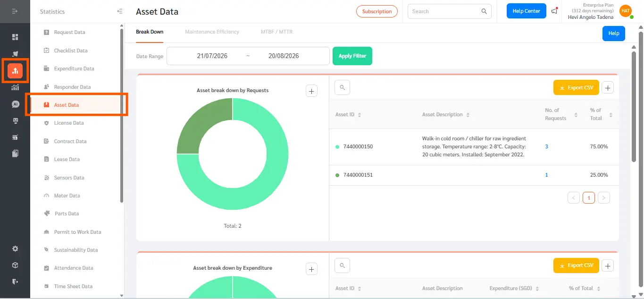
Task: Open the robot face icon
Action: [x=15, y=121]
